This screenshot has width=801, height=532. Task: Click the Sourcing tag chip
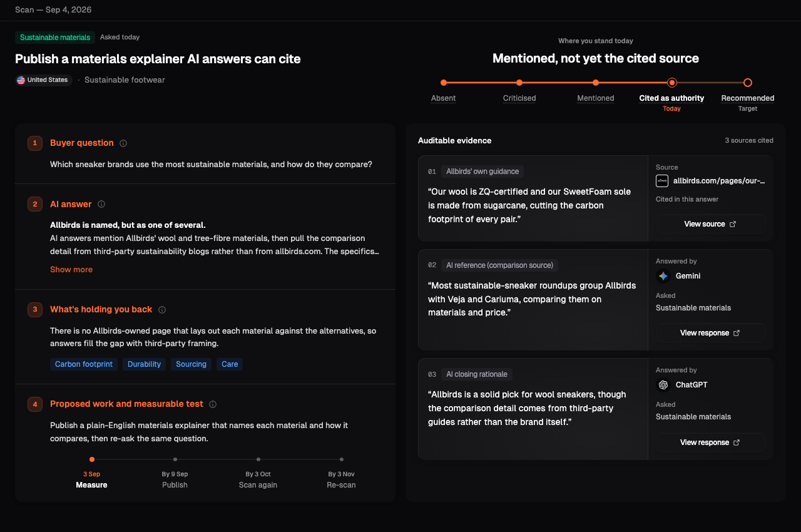click(191, 364)
